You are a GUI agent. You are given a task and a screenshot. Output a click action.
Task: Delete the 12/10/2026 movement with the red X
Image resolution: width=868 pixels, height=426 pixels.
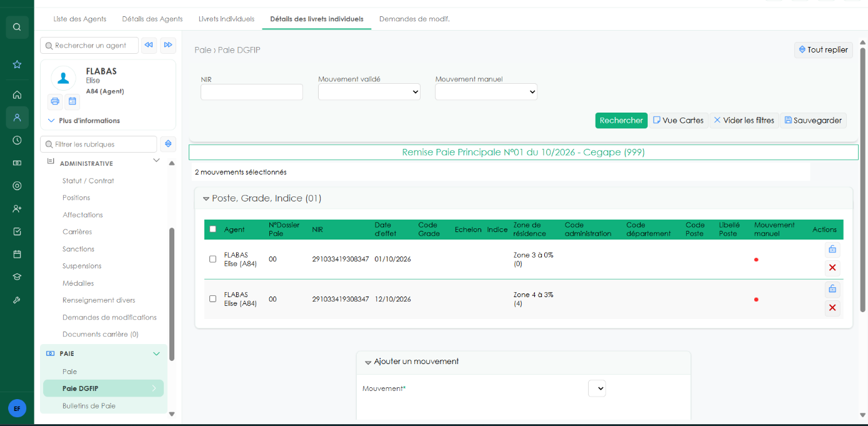click(x=832, y=308)
